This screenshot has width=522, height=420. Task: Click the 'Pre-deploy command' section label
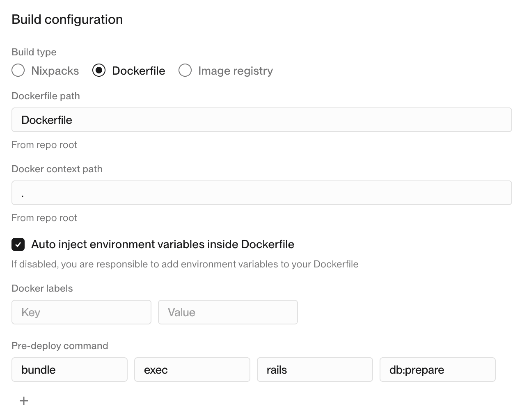point(60,346)
